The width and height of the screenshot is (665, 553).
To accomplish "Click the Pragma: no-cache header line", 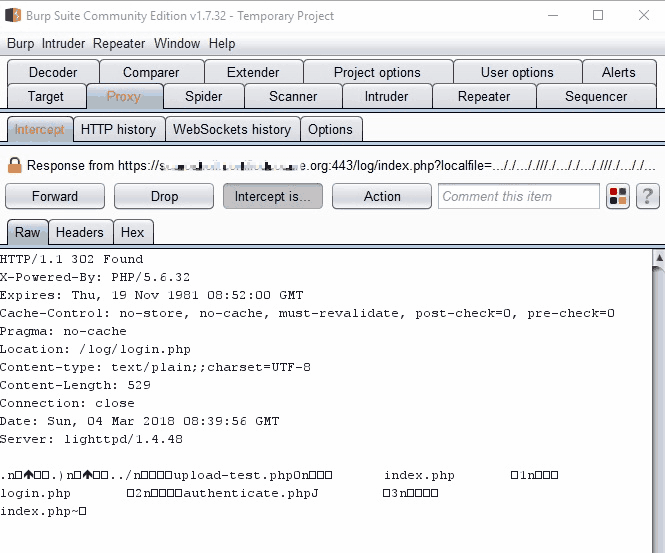I will [x=63, y=331].
